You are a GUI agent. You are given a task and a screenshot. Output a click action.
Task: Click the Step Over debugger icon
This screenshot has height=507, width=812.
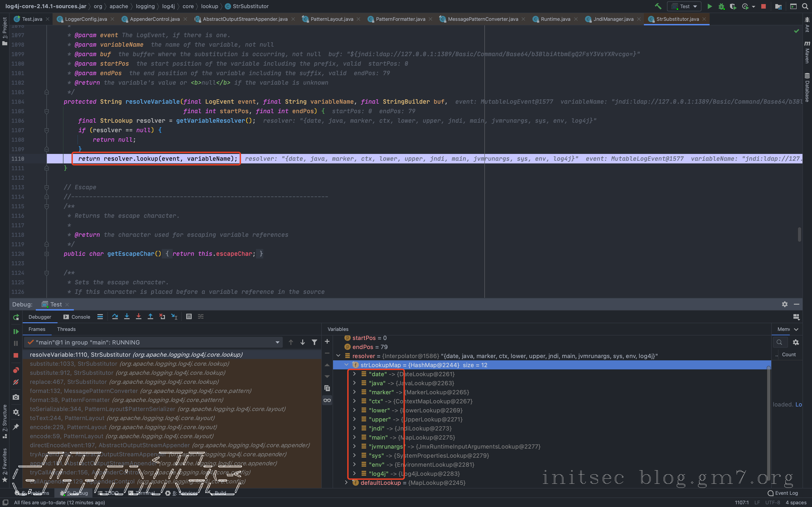[x=115, y=317]
